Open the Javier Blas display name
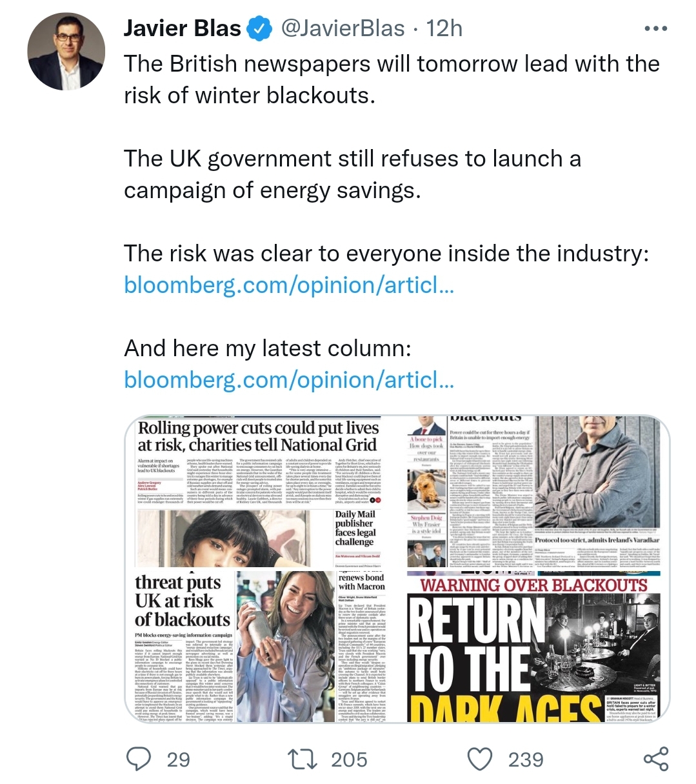This screenshot has width=696, height=784. 183,29
